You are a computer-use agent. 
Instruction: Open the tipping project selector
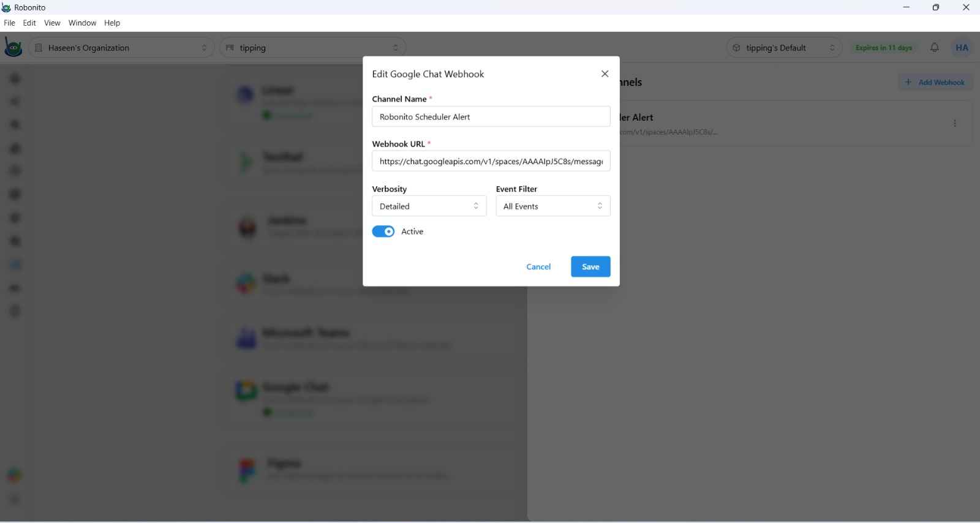(x=312, y=48)
